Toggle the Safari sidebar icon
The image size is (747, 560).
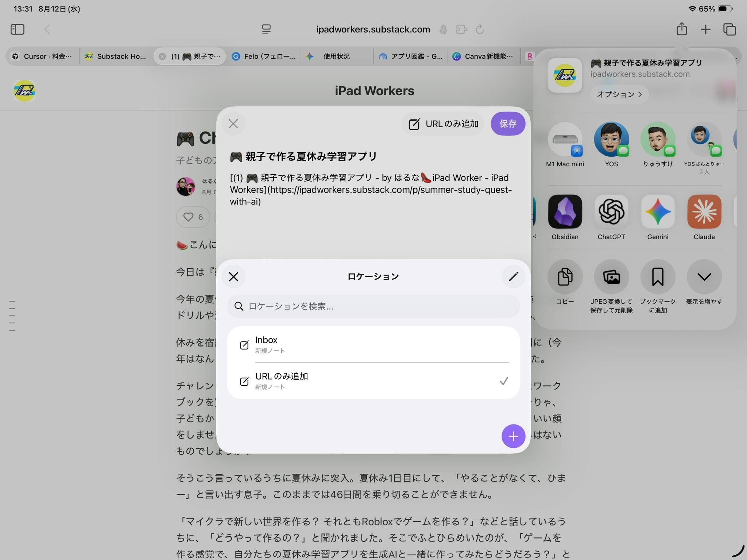(x=18, y=29)
